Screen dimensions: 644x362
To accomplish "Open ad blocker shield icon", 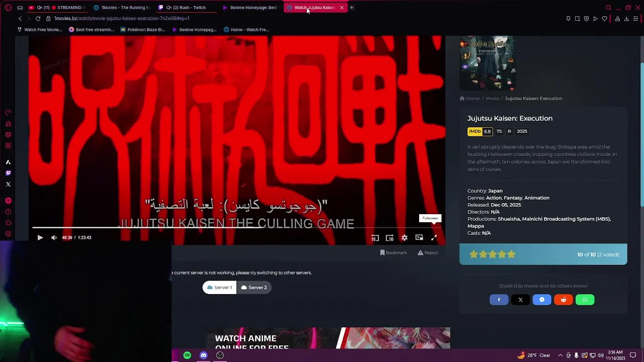I will [x=586, y=19].
